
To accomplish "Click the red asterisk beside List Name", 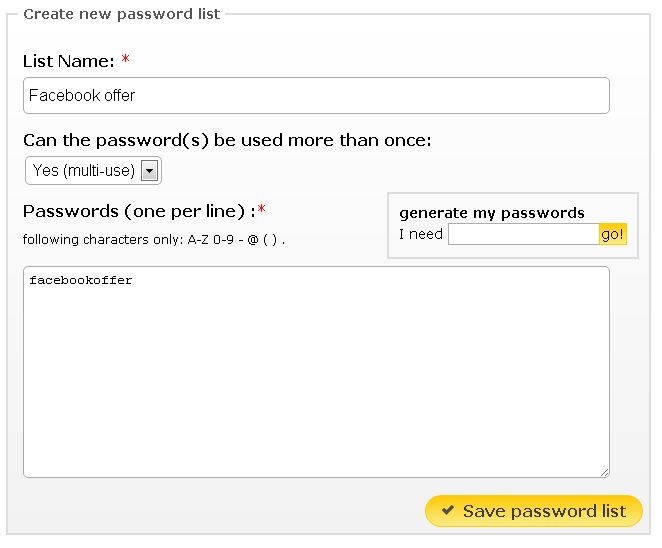I will (125, 61).
